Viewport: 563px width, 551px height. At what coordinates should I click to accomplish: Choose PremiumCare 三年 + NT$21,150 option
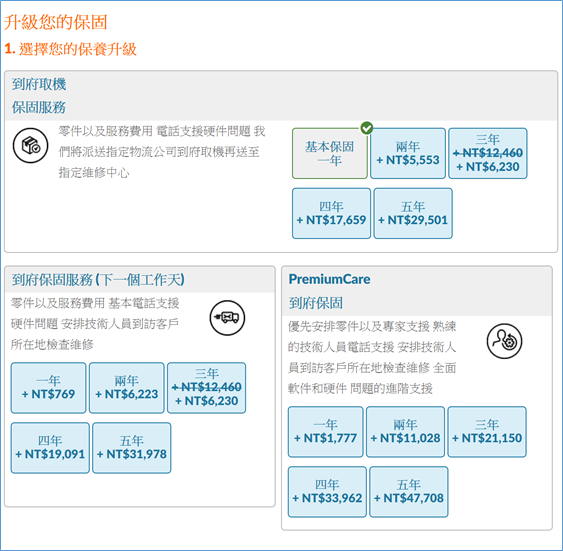487,431
